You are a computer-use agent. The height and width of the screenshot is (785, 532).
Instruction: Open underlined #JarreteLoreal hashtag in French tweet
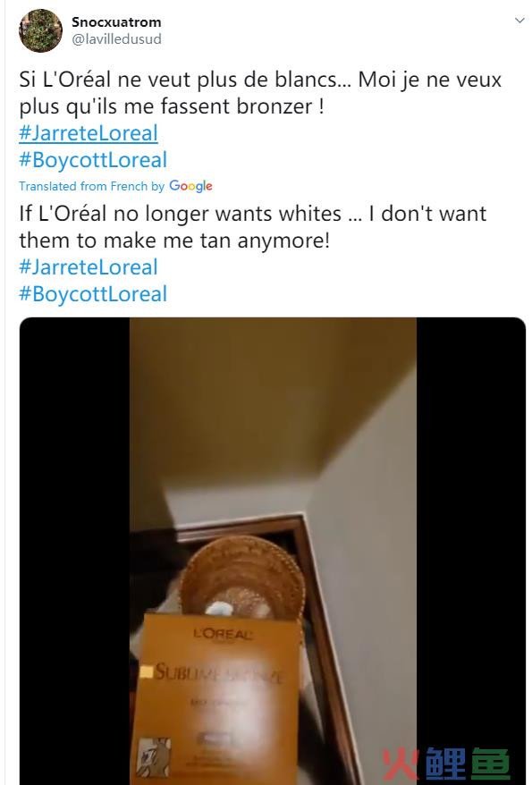[89, 133]
